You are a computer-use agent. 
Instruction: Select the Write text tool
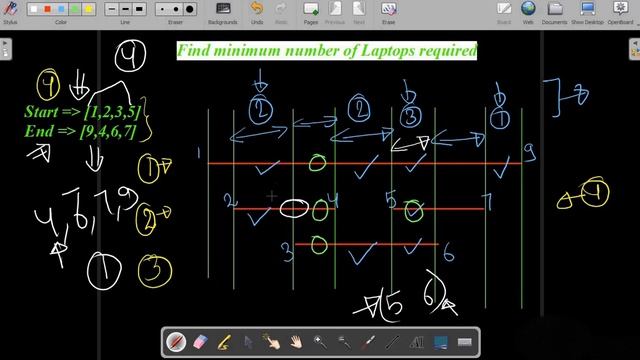click(416, 342)
